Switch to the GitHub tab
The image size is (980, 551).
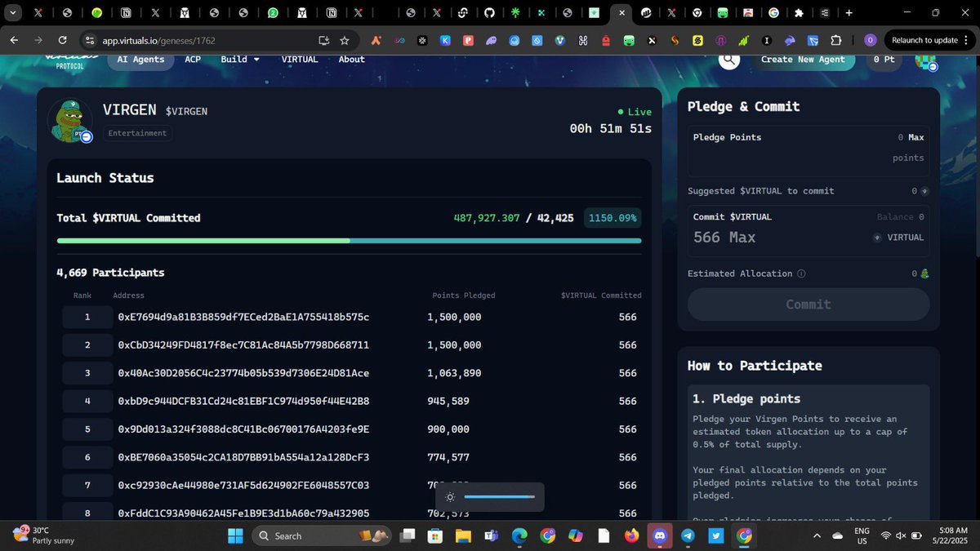489,13
